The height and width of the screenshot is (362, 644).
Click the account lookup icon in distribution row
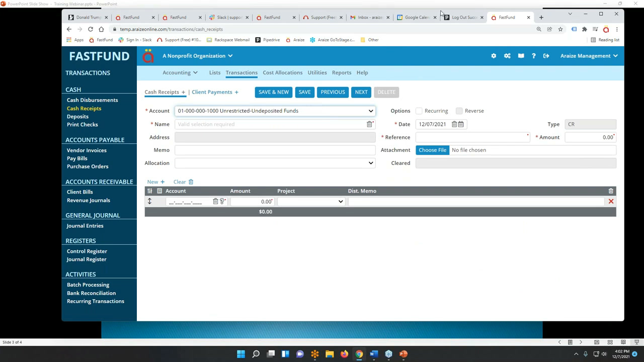[222, 202]
